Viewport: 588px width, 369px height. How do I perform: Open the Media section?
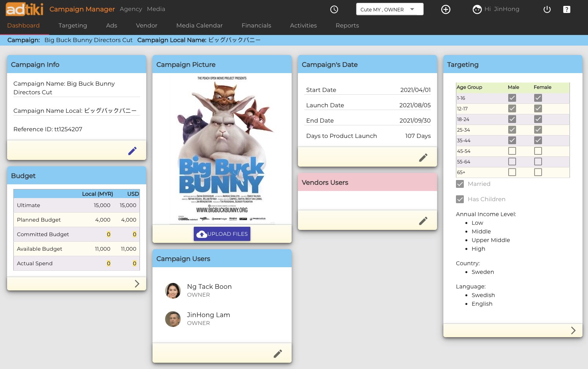[156, 9]
